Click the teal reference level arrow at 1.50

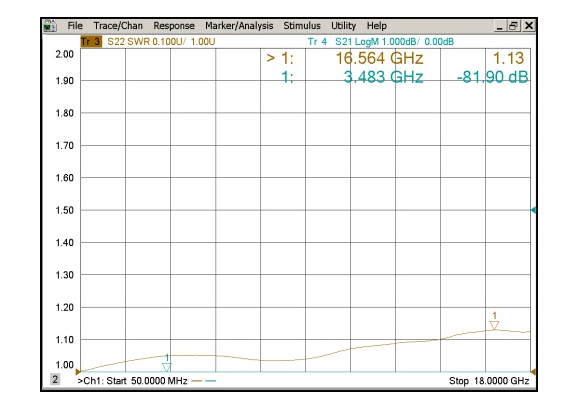click(533, 210)
